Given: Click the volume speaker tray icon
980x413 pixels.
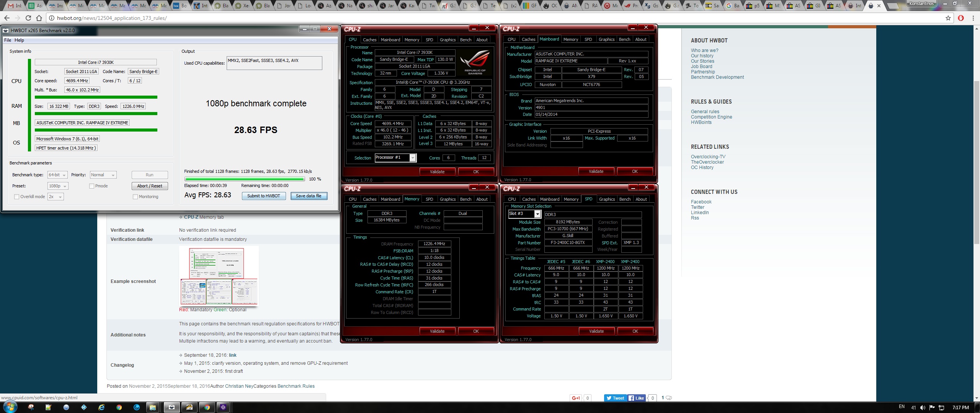Looking at the screenshot, I should (x=923, y=408).
